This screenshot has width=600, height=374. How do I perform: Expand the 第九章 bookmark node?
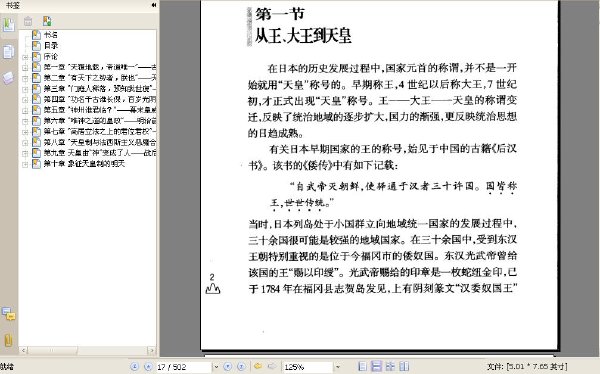click(25, 154)
